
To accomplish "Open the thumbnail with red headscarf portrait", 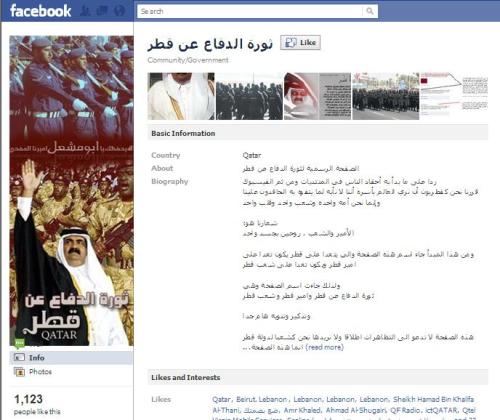I will pyautogui.click(x=318, y=96).
